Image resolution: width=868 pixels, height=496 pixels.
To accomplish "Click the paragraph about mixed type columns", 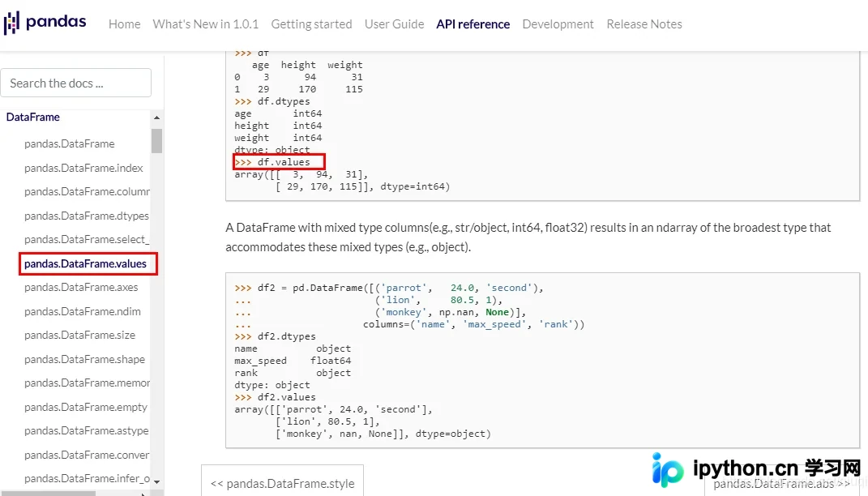I will [528, 237].
